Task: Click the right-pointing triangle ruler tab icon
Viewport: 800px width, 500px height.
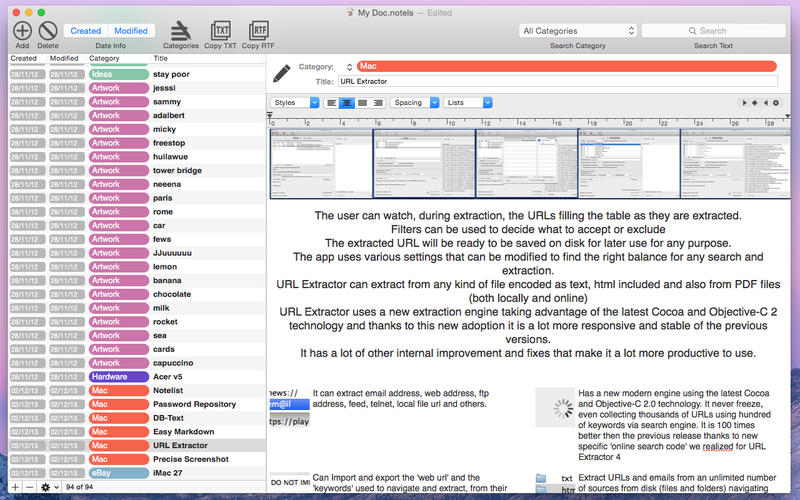Action: (744, 103)
